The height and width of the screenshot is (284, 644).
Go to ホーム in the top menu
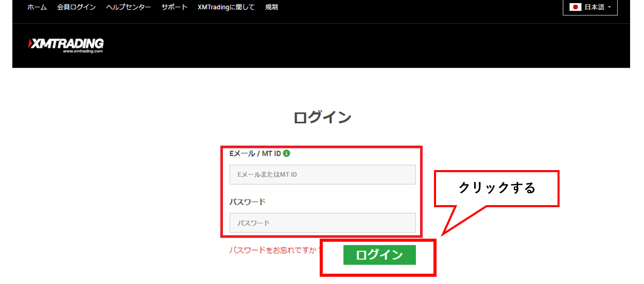(x=37, y=7)
